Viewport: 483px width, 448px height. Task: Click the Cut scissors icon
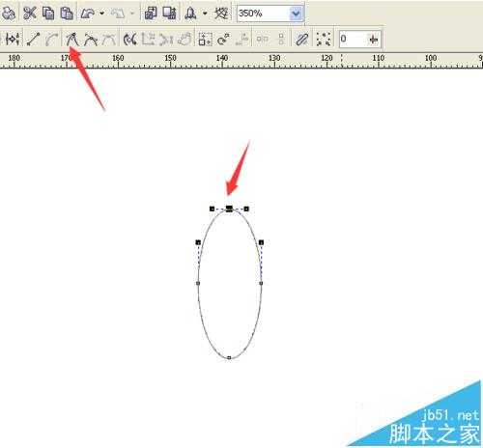[30, 14]
